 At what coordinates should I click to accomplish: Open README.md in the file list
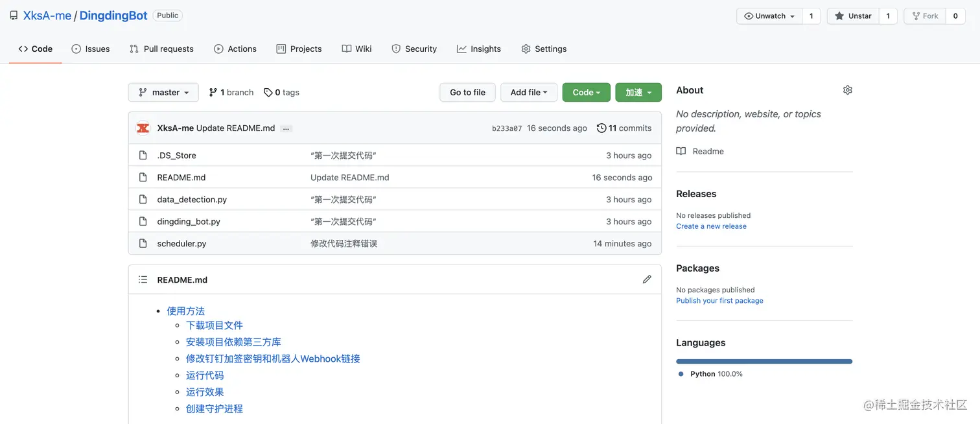tap(181, 178)
